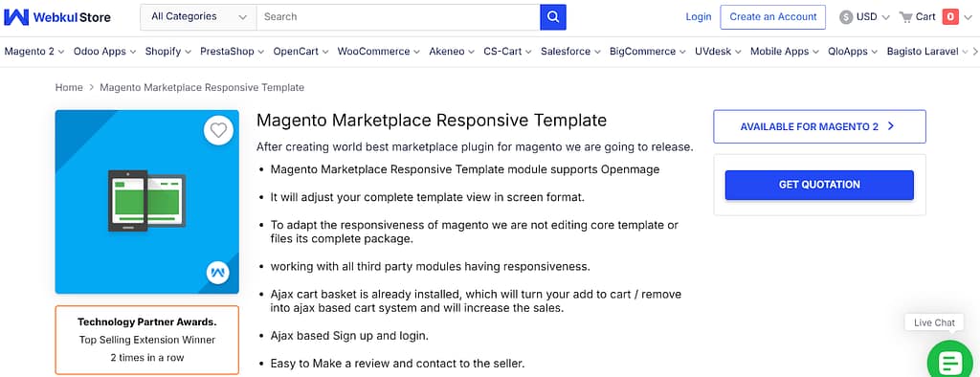Expand the WooCommerce menu
Image resolution: width=980 pixels, height=377 pixels.
379,52
